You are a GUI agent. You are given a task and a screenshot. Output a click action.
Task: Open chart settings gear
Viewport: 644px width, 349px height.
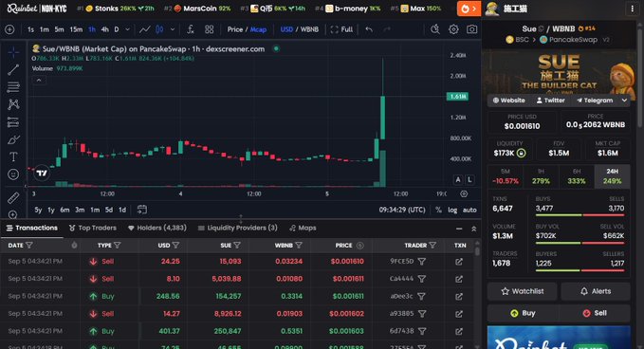(x=453, y=29)
